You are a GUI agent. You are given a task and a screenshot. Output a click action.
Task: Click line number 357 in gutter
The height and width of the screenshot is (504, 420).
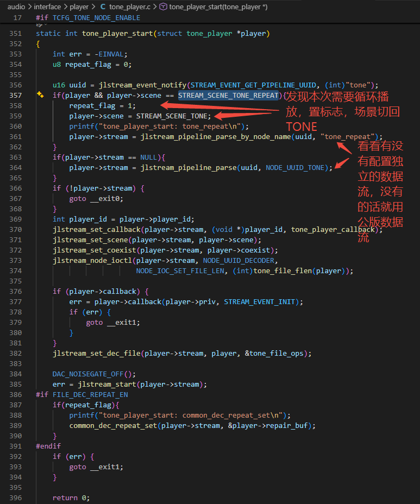click(x=15, y=96)
